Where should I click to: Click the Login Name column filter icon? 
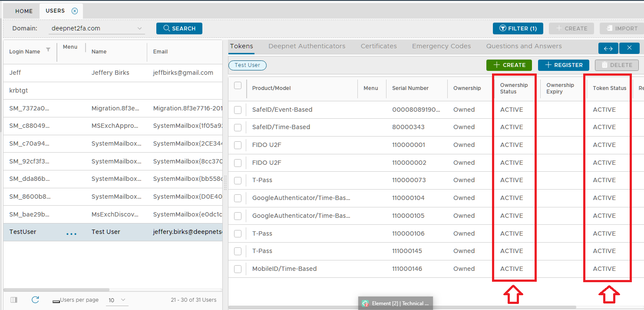(48, 50)
